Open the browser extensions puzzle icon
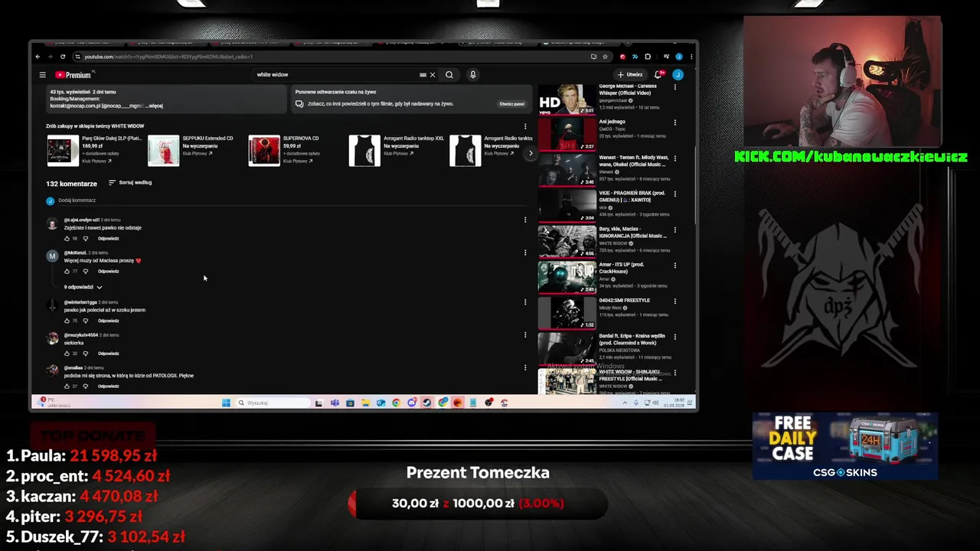The width and height of the screenshot is (980, 551). click(648, 57)
